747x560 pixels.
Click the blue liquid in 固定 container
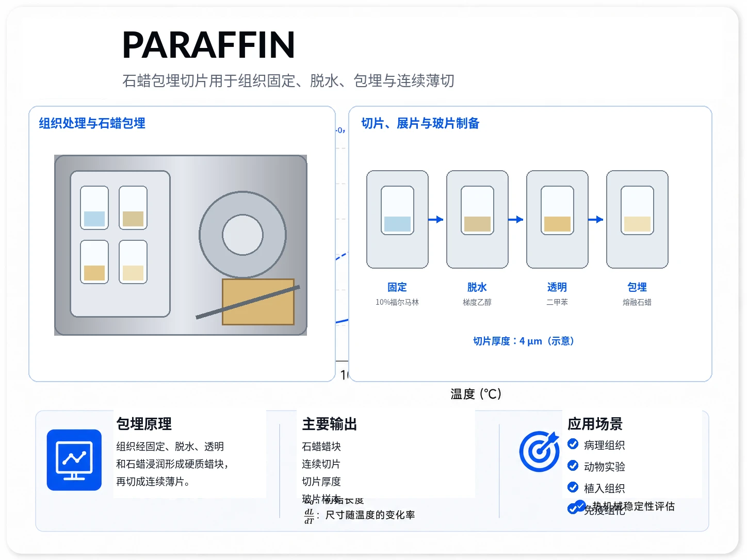click(x=397, y=224)
